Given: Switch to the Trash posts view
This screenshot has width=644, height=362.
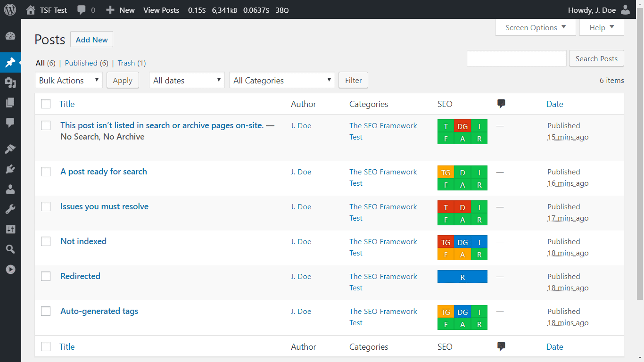Looking at the screenshot, I should pyautogui.click(x=126, y=63).
